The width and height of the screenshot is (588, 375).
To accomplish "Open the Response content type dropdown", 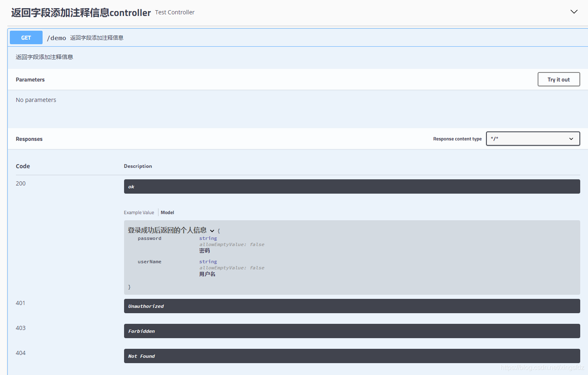I will coord(533,139).
